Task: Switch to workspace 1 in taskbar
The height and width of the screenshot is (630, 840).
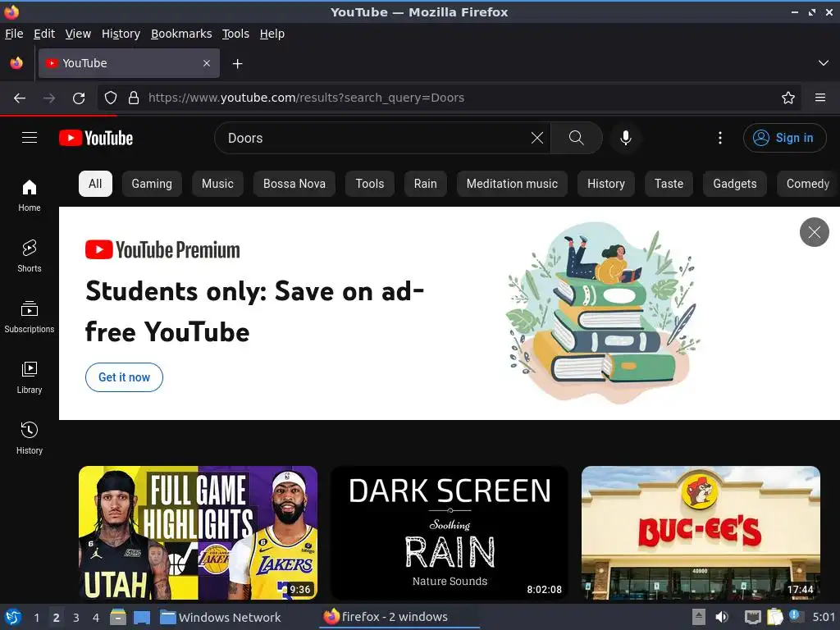Action: [36, 618]
